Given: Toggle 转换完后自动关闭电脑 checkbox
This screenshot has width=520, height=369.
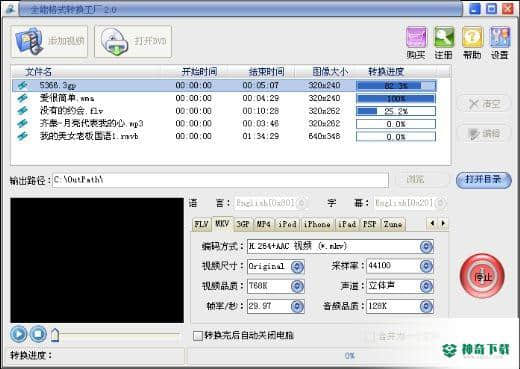Looking at the screenshot, I should (x=198, y=335).
